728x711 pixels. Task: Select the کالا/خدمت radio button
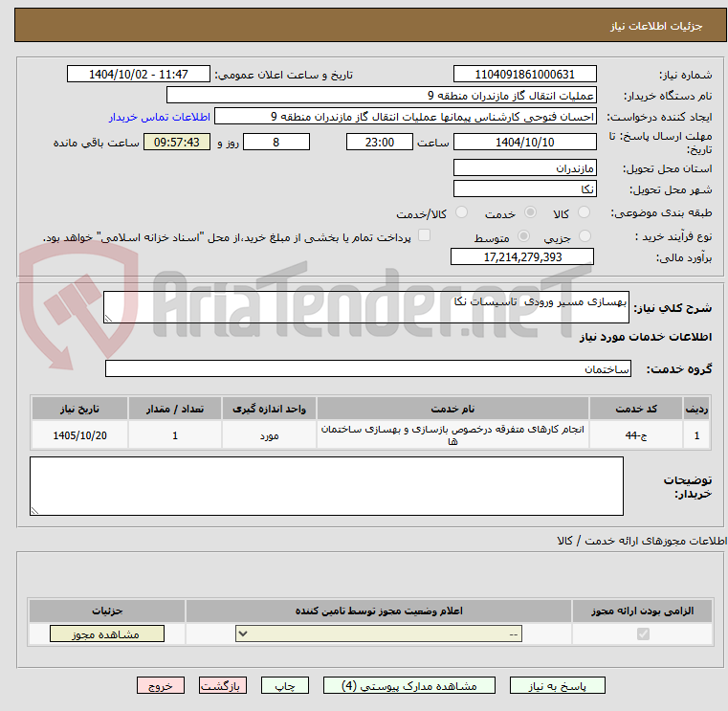click(x=461, y=212)
